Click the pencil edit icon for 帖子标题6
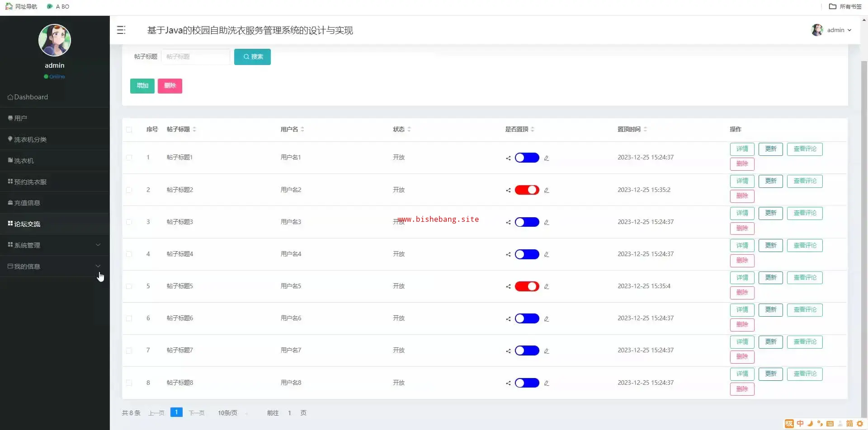This screenshot has height=430, width=868. click(x=547, y=319)
